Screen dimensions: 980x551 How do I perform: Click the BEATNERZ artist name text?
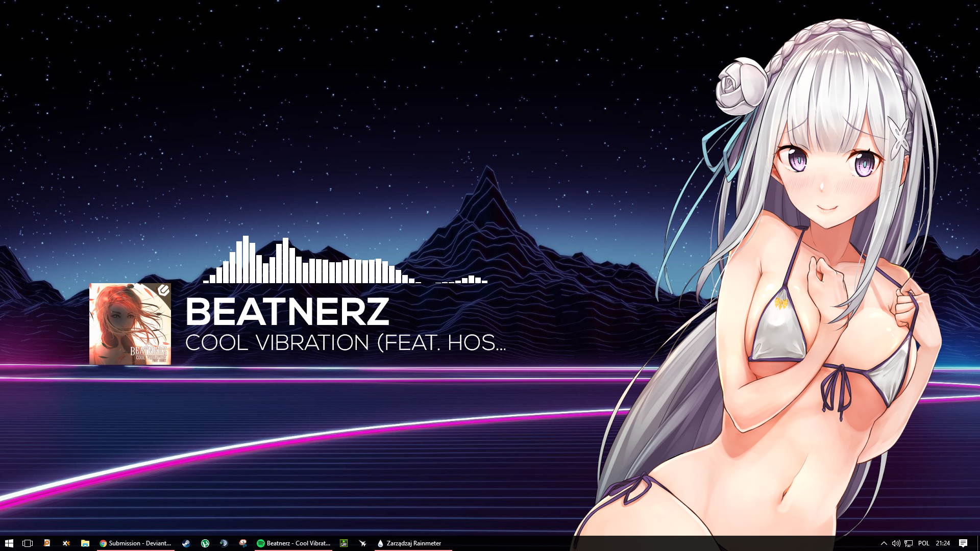pyautogui.click(x=287, y=312)
